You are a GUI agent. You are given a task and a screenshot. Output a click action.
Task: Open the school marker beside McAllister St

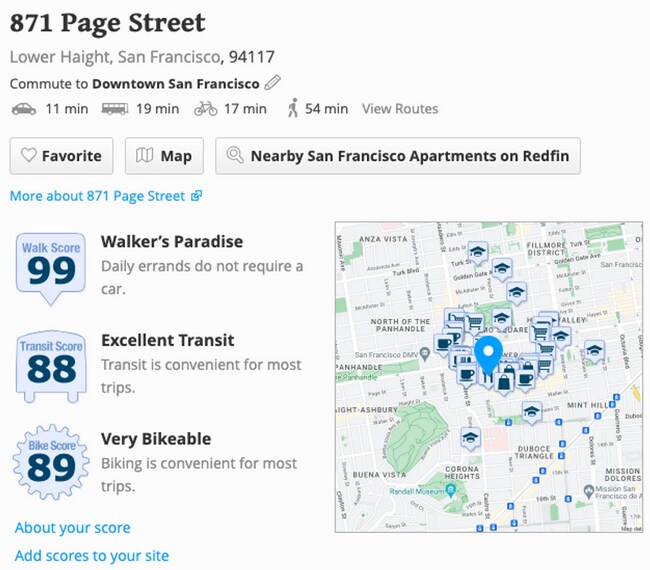517,293
